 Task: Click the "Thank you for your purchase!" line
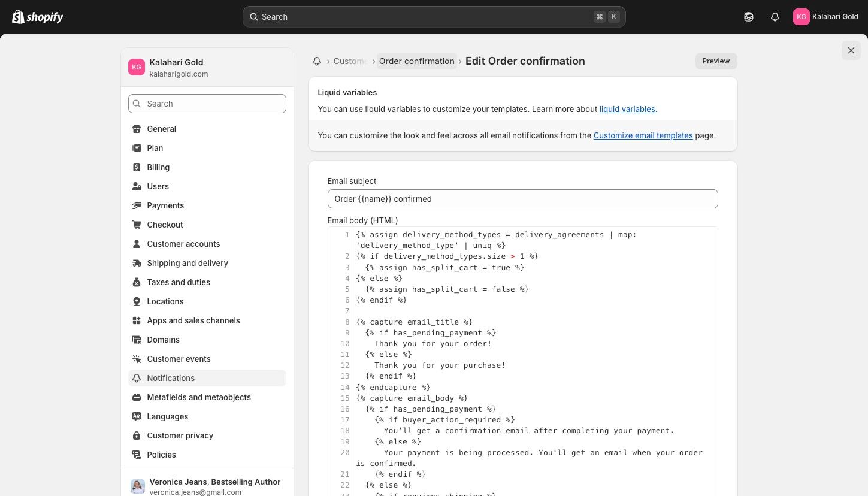point(440,365)
